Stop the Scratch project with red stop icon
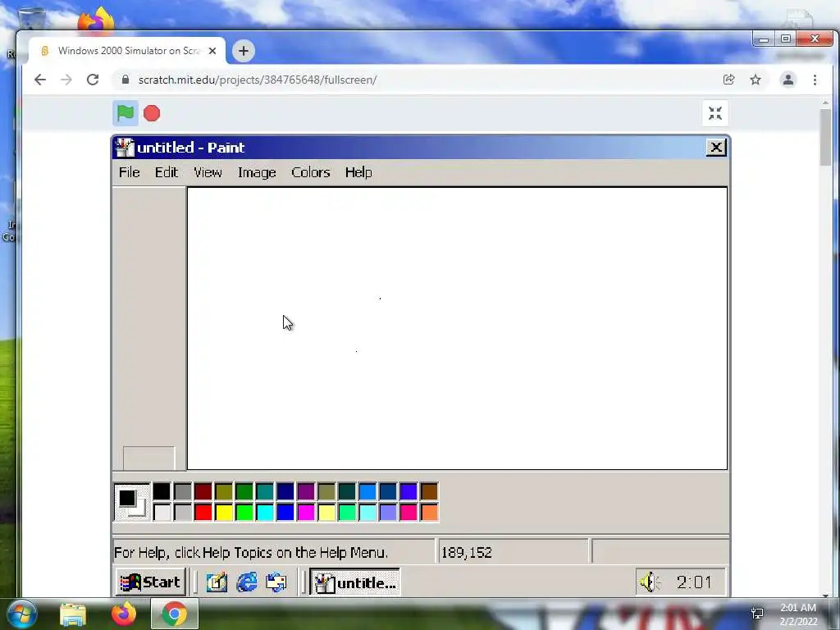The width and height of the screenshot is (840, 630). [x=152, y=113]
